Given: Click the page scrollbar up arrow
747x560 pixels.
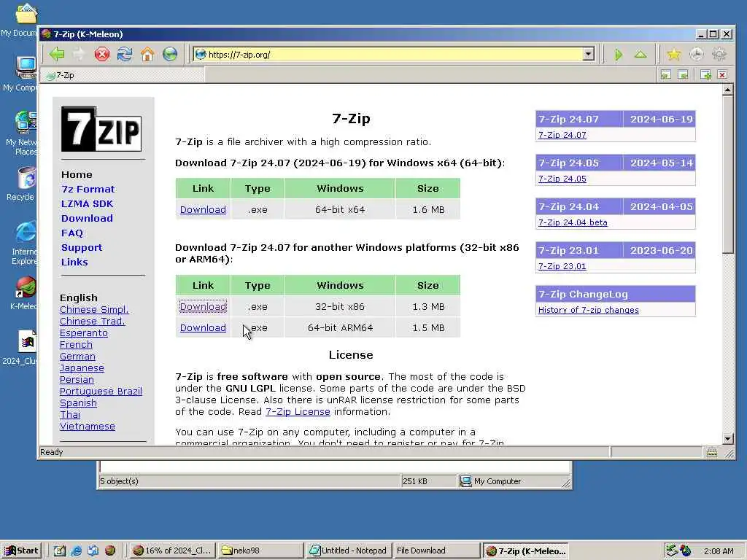Looking at the screenshot, I should coord(727,90).
